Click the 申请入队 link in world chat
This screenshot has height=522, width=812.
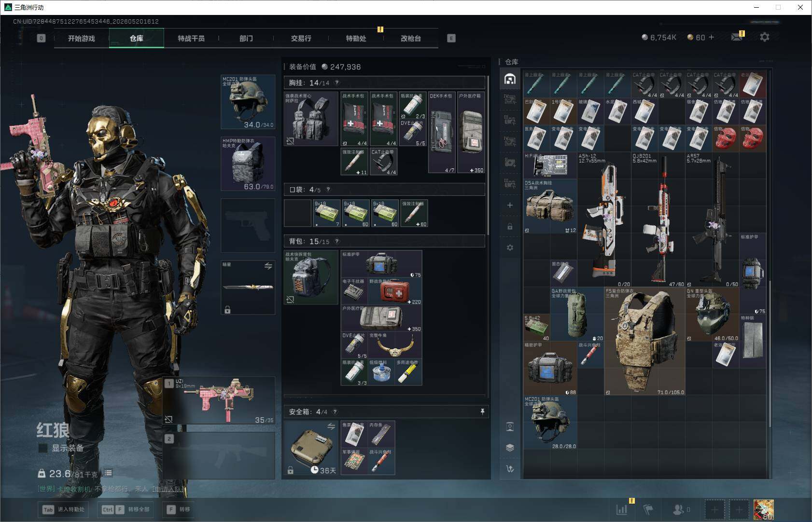[168, 489]
